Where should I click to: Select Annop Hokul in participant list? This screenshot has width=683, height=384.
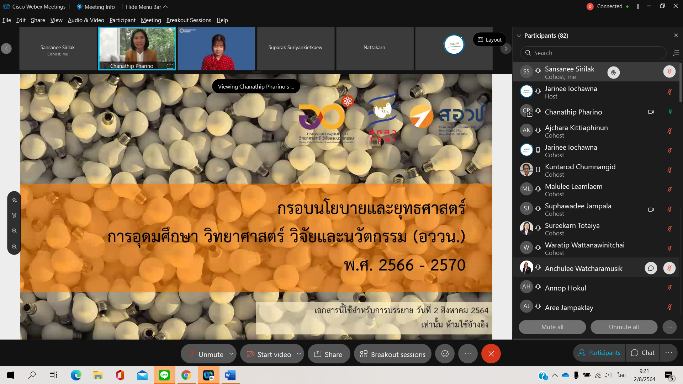[x=595, y=288]
